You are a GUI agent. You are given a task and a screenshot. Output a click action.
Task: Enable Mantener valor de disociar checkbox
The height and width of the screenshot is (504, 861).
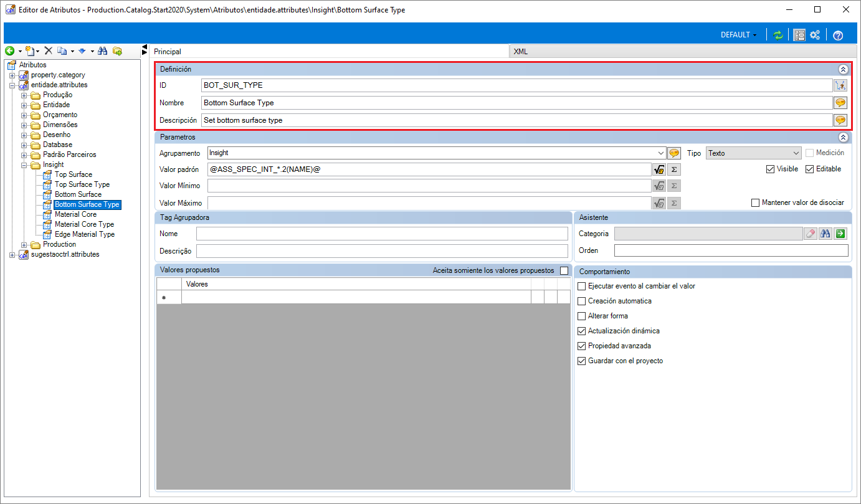pyautogui.click(x=756, y=202)
